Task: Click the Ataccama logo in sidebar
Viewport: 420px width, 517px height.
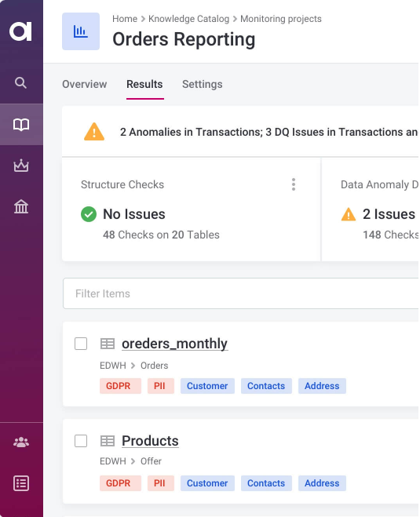Action: tap(20, 31)
